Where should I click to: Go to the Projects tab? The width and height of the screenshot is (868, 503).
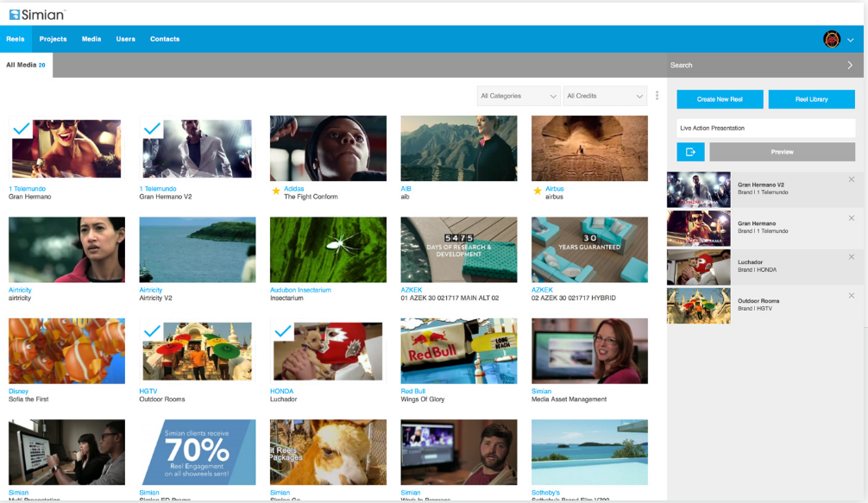pyautogui.click(x=53, y=40)
